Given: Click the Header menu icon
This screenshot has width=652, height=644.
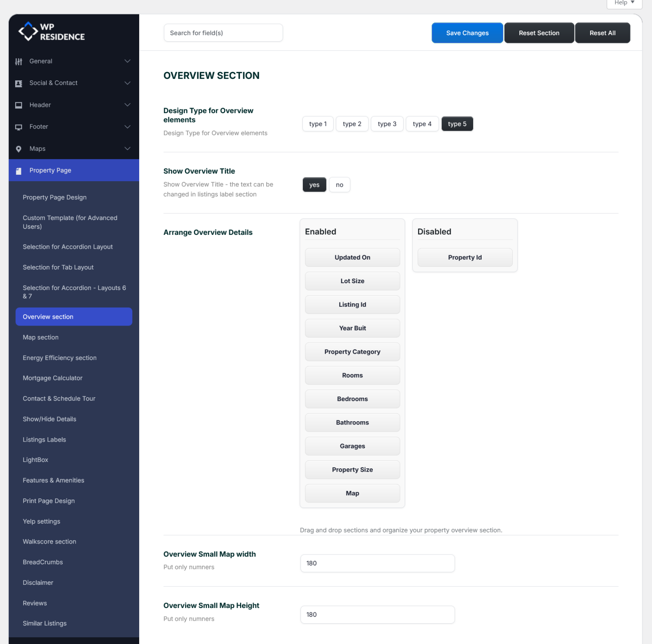Looking at the screenshot, I should (18, 105).
